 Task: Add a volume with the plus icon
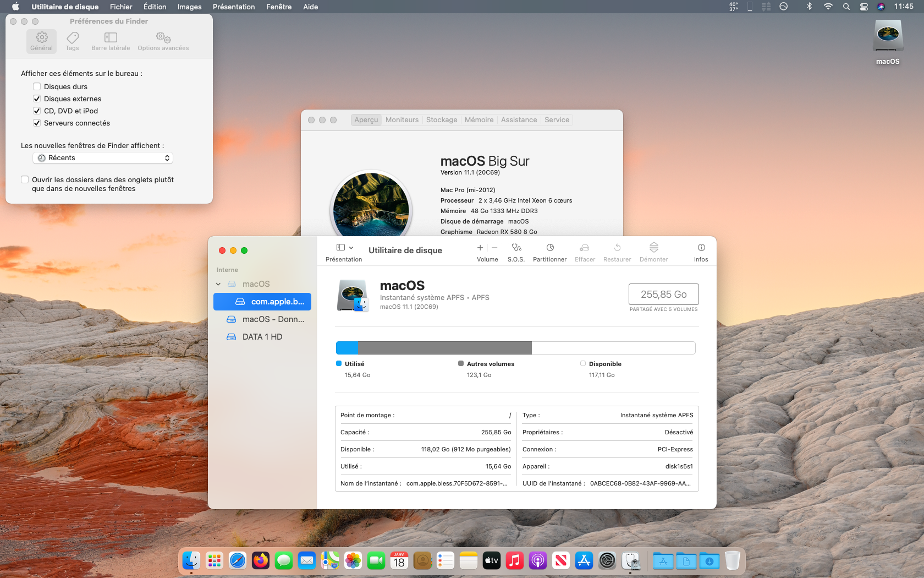[x=480, y=248]
